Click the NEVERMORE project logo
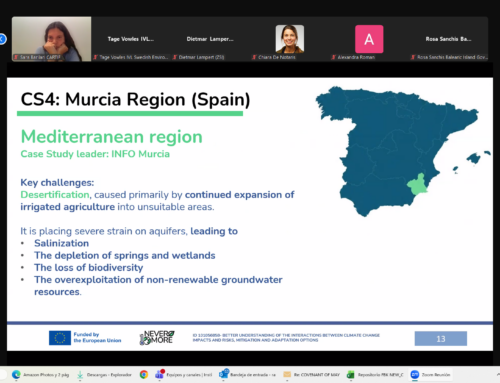Viewport: 500px width, 383px height. tap(157, 337)
